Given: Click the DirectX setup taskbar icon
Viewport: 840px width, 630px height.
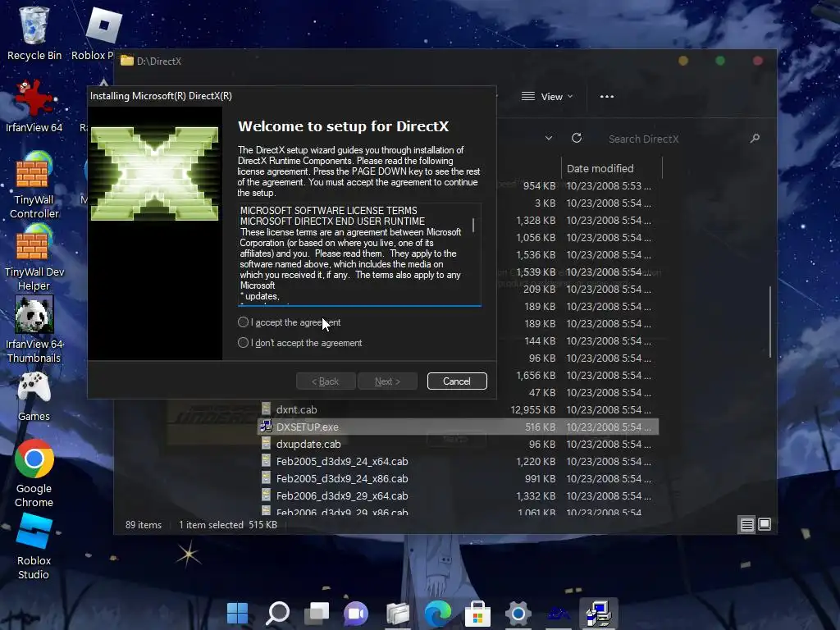Looking at the screenshot, I should click(x=599, y=613).
